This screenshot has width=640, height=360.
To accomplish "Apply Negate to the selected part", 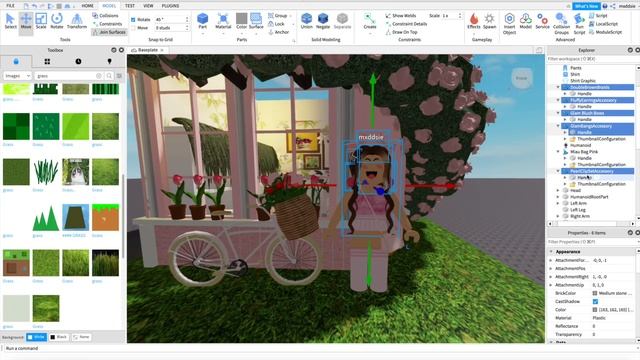I will (323, 21).
